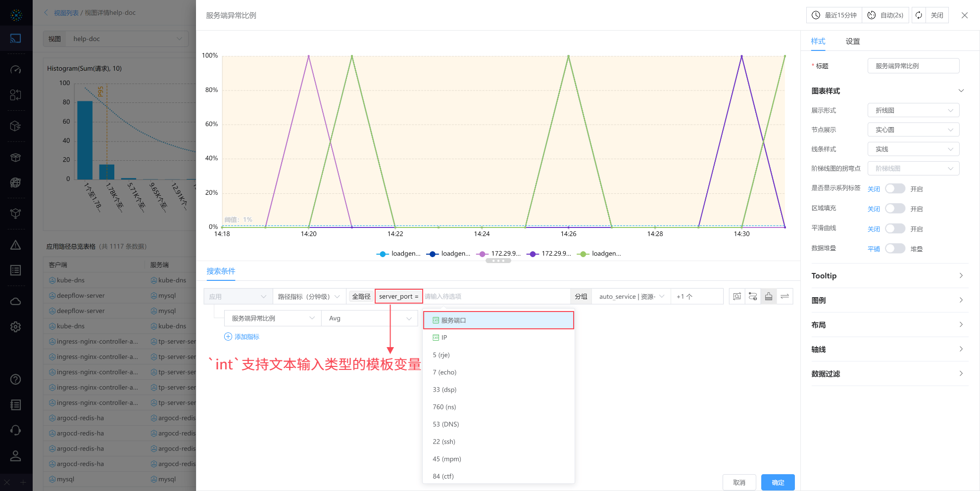The height and width of the screenshot is (491, 980).
Task: Open the Avg aggregation dropdown
Action: pyautogui.click(x=370, y=318)
